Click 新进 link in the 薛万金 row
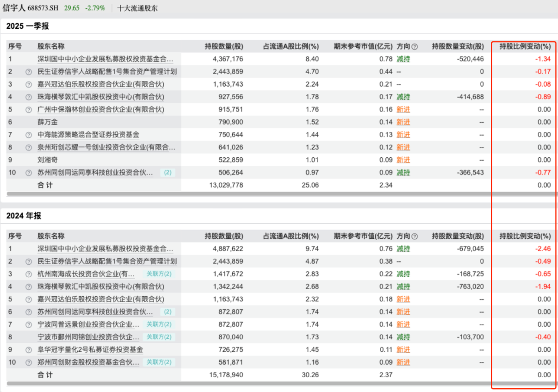Image resolution: width=558 pixels, height=392 pixels. [x=403, y=122]
